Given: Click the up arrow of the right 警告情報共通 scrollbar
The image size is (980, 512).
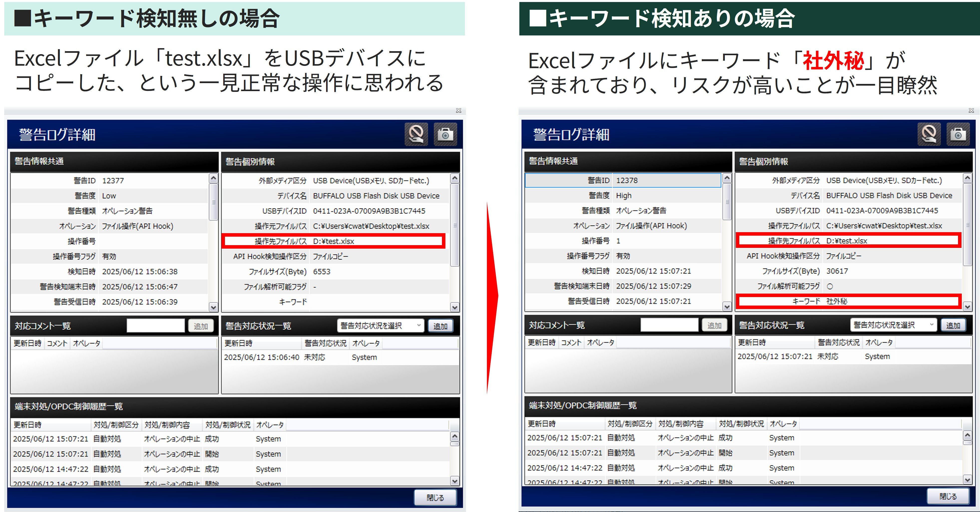Looking at the screenshot, I should (727, 178).
